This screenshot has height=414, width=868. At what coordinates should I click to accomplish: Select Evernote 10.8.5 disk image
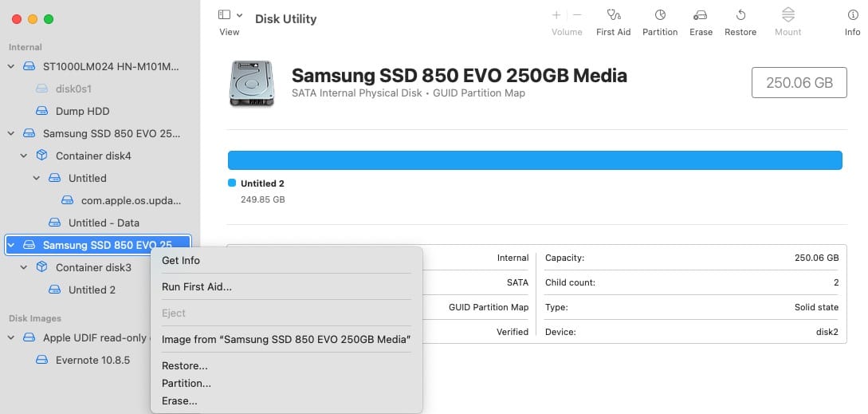point(92,361)
